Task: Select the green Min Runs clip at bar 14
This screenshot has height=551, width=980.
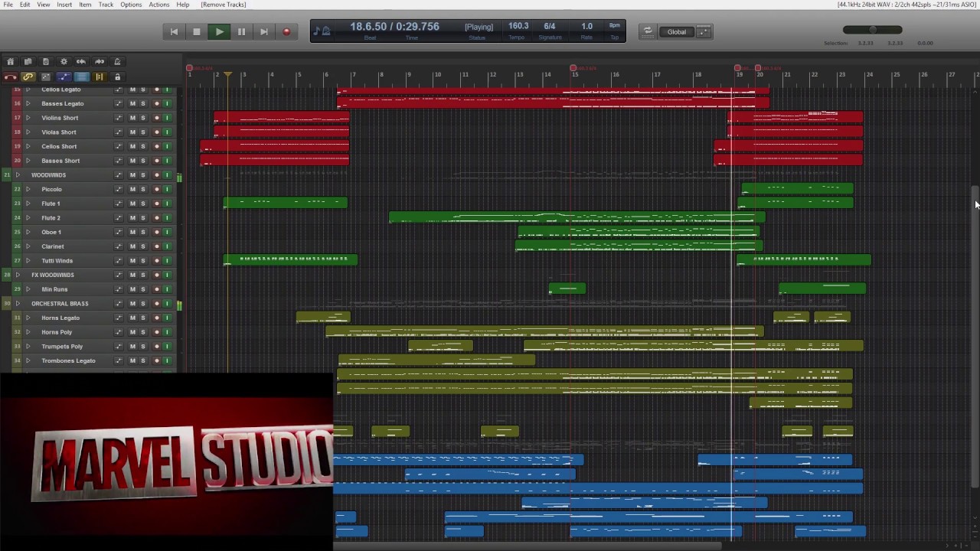Action: click(567, 289)
